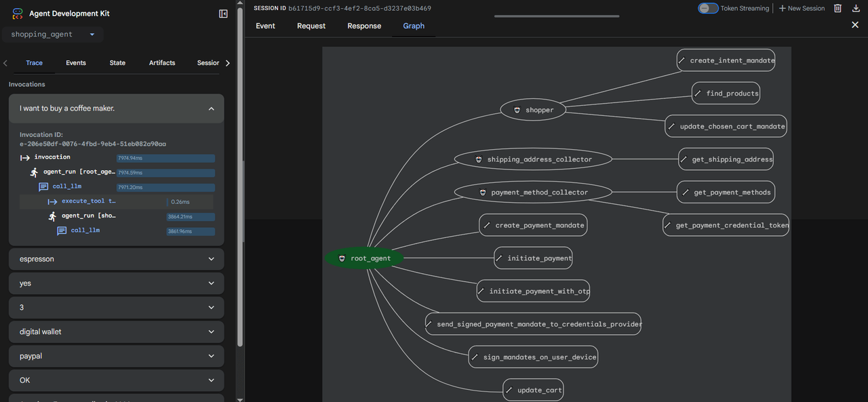Viewport: 868px width, 402px height.
Task: Collapse the coffee maker invocation
Action: click(211, 108)
